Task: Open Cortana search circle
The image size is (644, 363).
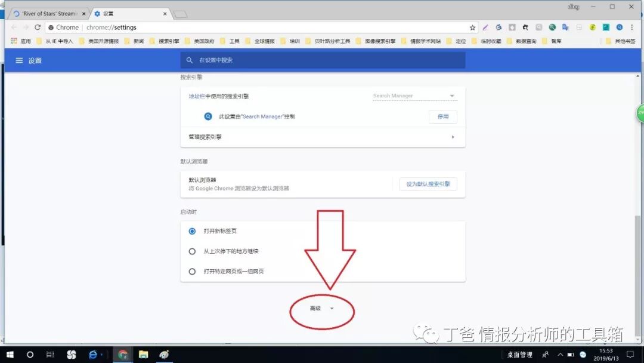Action: tap(30, 355)
